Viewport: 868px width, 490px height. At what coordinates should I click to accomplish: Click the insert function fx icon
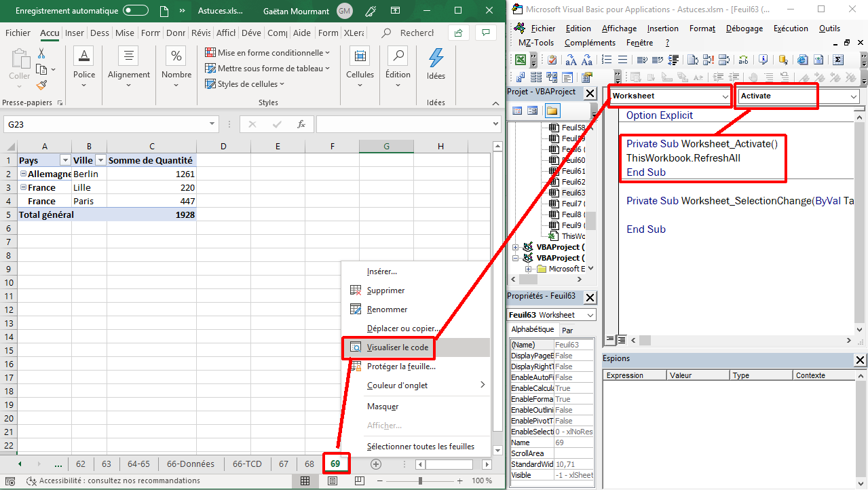tap(301, 124)
